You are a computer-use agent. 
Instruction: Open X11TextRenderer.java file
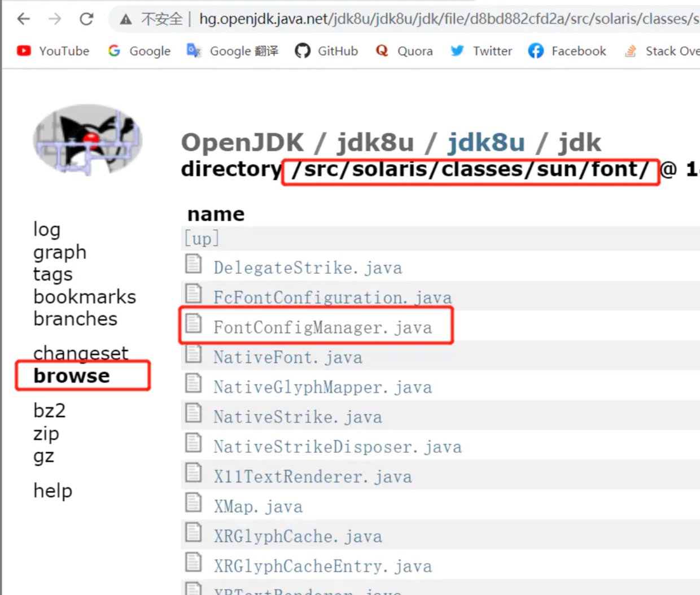point(313,477)
